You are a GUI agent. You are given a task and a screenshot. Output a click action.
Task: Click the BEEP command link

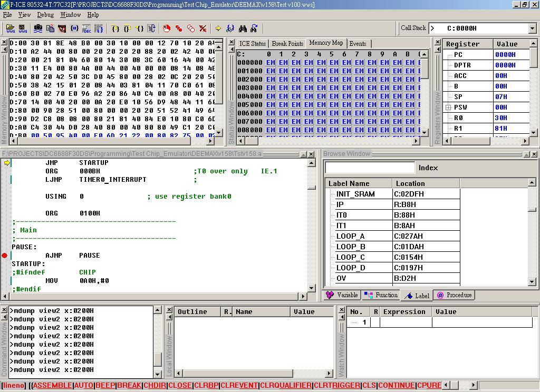click(x=105, y=386)
